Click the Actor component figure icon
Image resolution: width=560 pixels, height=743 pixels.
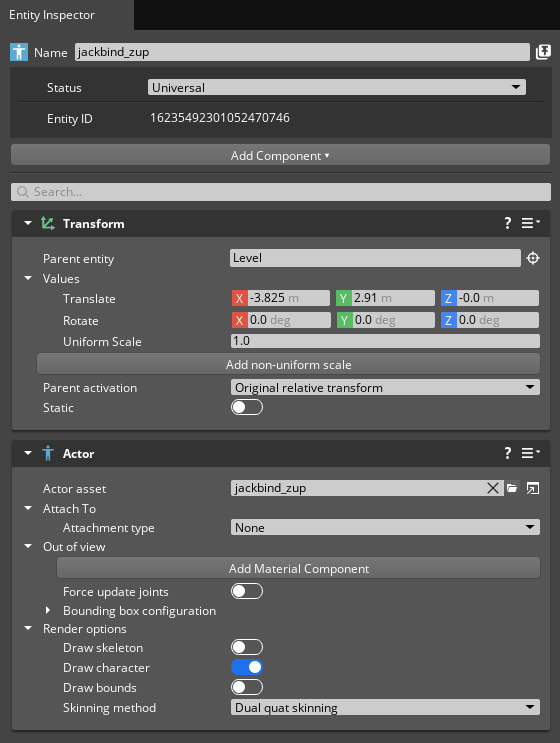coord(48,453)
